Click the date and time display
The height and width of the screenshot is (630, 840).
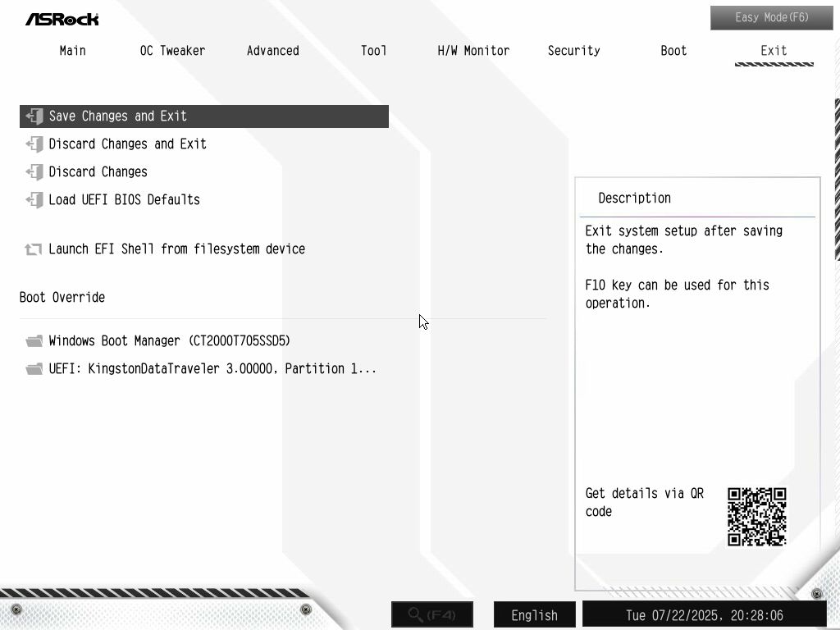click(x=705, y=615)
